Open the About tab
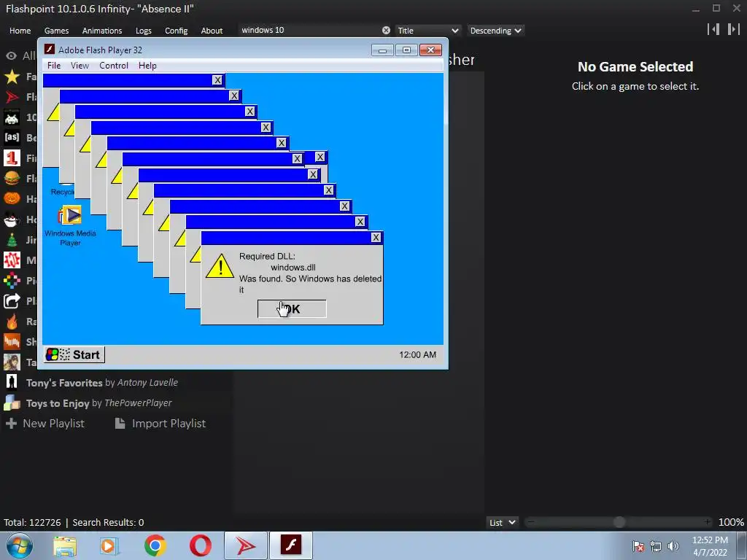 point(212,31)
